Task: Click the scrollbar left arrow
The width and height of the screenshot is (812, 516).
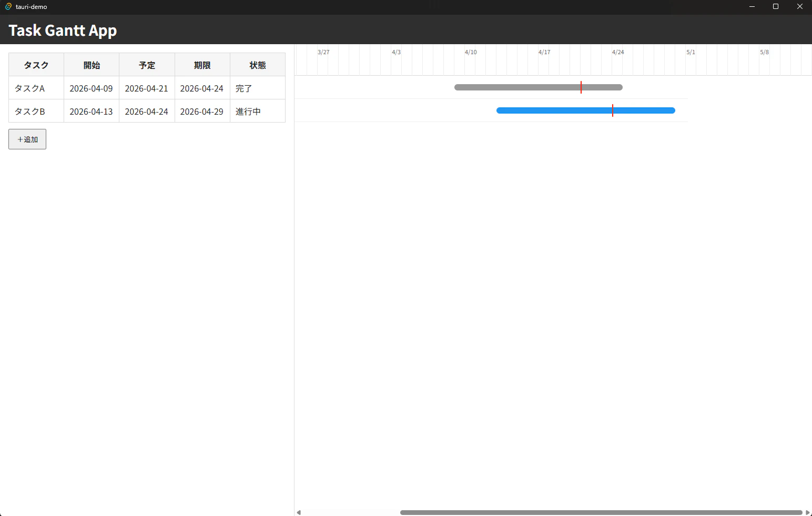Action: tap(299, 512)
